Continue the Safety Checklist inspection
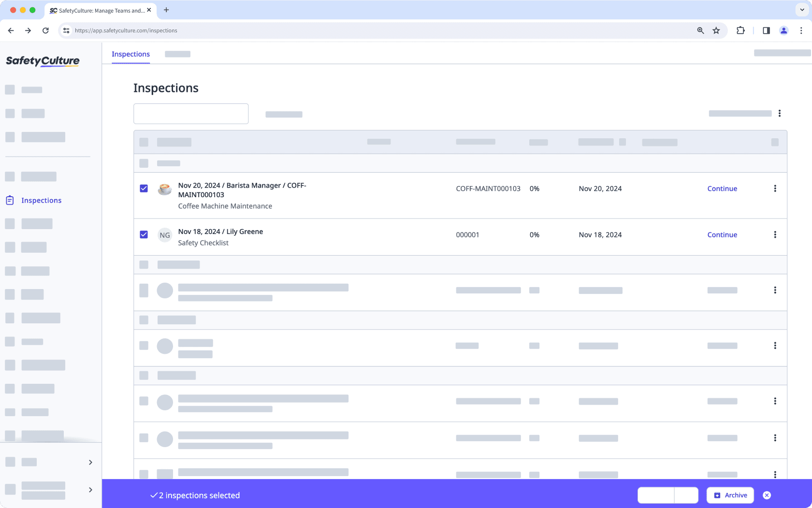Screen dimensions: 812x508 coord(722,235)
